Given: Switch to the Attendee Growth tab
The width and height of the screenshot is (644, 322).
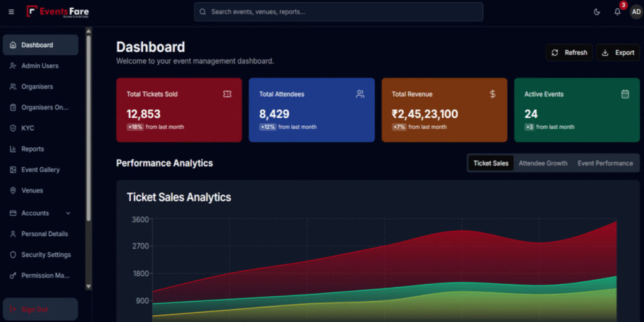Looking at the screenshot, I should (x=543, y=164).
